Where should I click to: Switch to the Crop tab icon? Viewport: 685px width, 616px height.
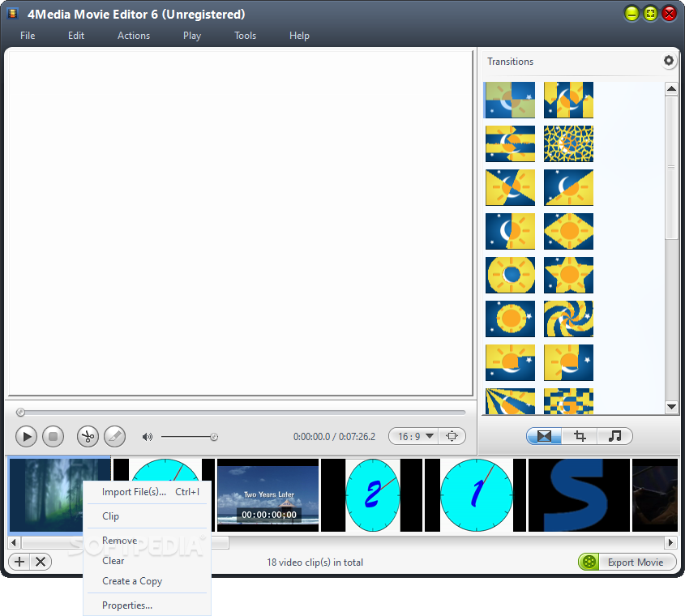click(x=580, y=436)
